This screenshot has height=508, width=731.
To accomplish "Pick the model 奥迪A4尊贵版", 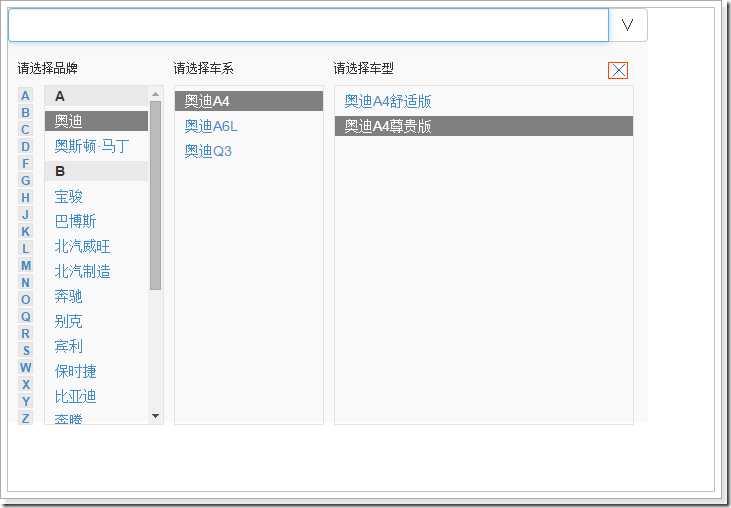I will 484,126.
